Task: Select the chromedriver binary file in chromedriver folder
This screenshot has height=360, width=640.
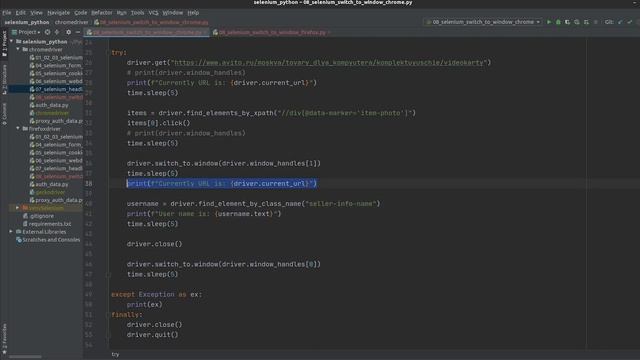Action: point(49,113)
